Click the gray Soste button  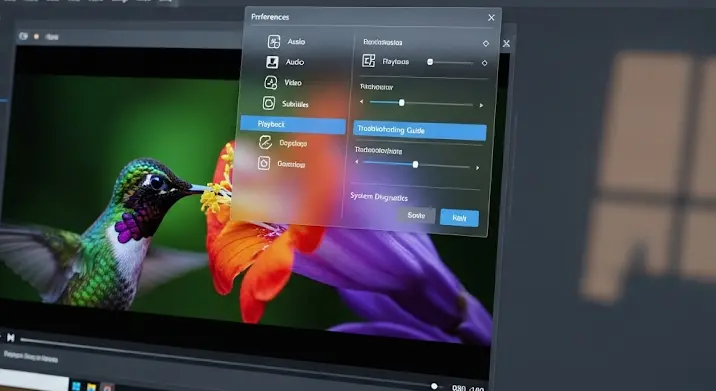click(x=416, y=215)
